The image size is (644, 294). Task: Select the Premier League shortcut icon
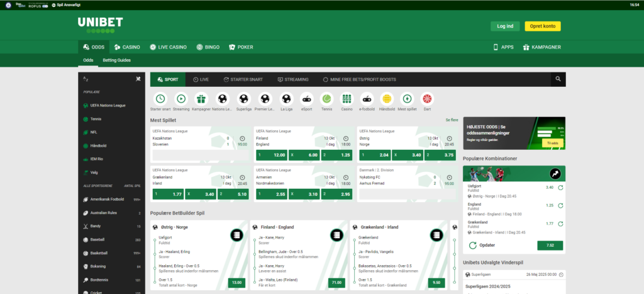265,99
